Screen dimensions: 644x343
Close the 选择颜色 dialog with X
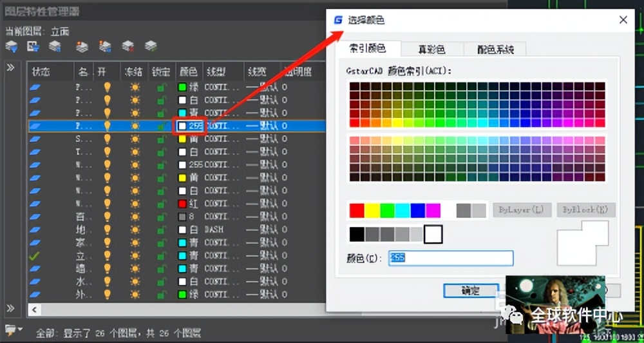point(623,20)
